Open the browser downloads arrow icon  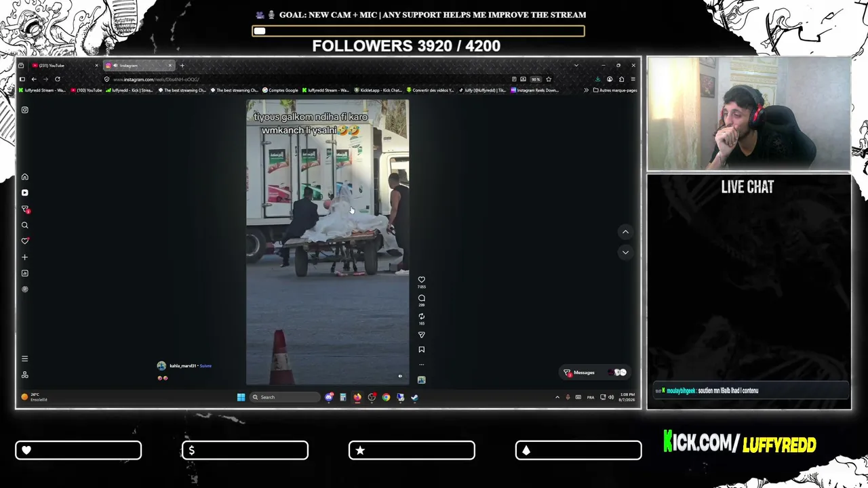(597, 79)
